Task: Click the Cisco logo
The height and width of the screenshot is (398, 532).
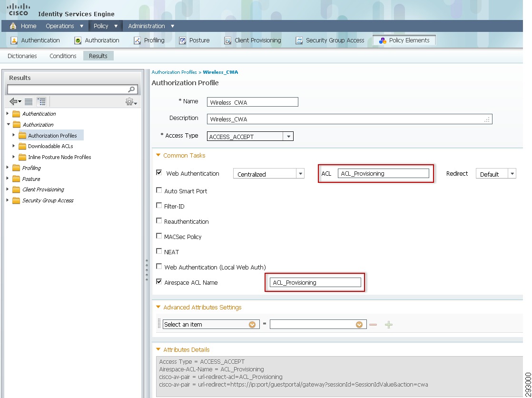Action: (x=19, y=10)
